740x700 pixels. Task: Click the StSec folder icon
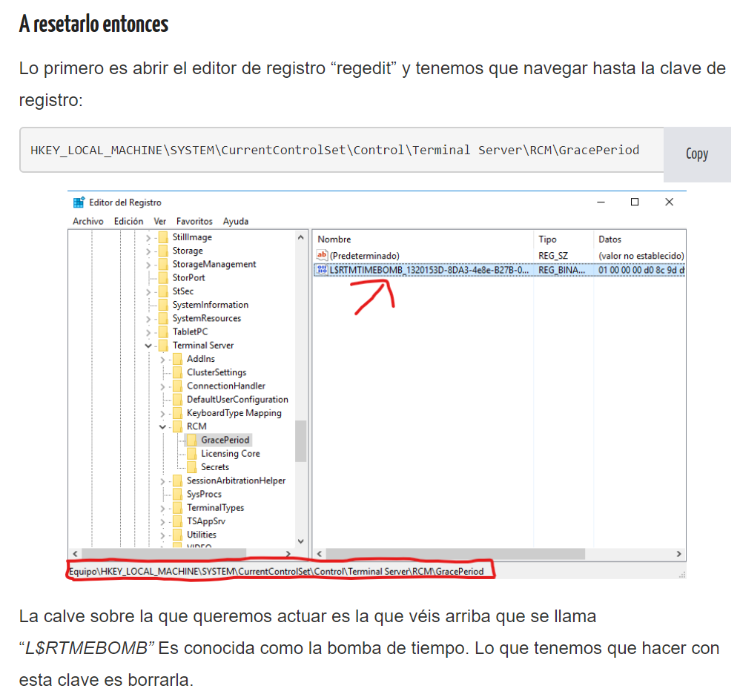(x=163, y=291)
